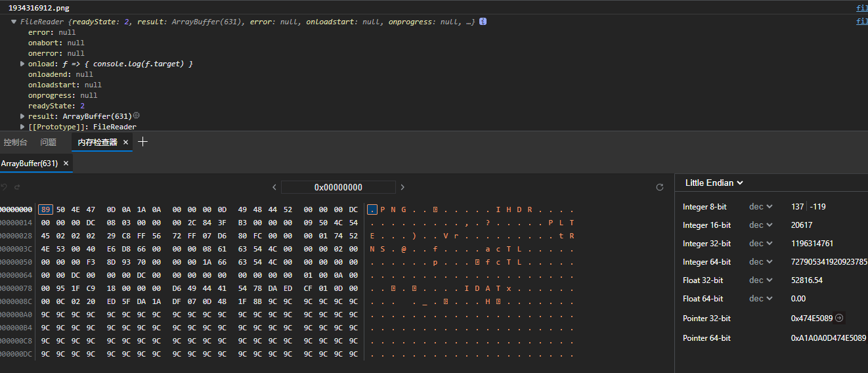Viewport: 868px width, 373px height.
Task: Jump to address via Pointer 32-bit arrow icon
Action: point(839,318)
